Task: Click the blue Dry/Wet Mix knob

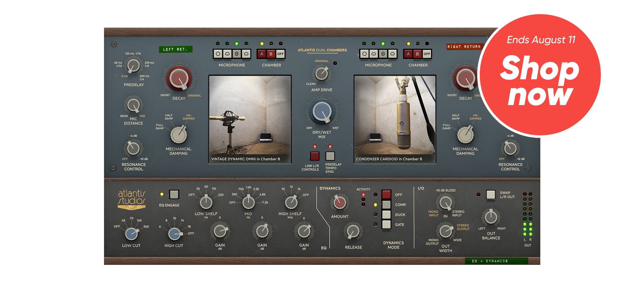Action: (322, 111)
